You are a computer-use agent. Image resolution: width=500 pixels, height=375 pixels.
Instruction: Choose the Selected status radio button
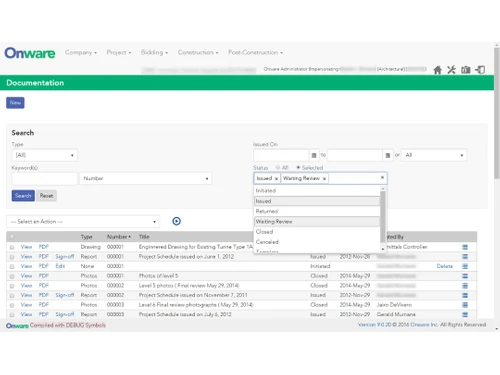(x=298, y=167)
